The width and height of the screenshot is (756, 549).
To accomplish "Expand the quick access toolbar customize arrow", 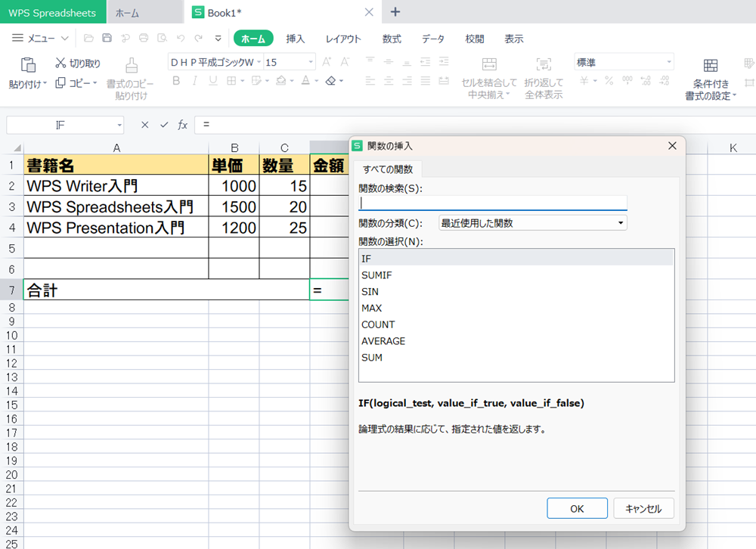I will [x=218, y=38].
